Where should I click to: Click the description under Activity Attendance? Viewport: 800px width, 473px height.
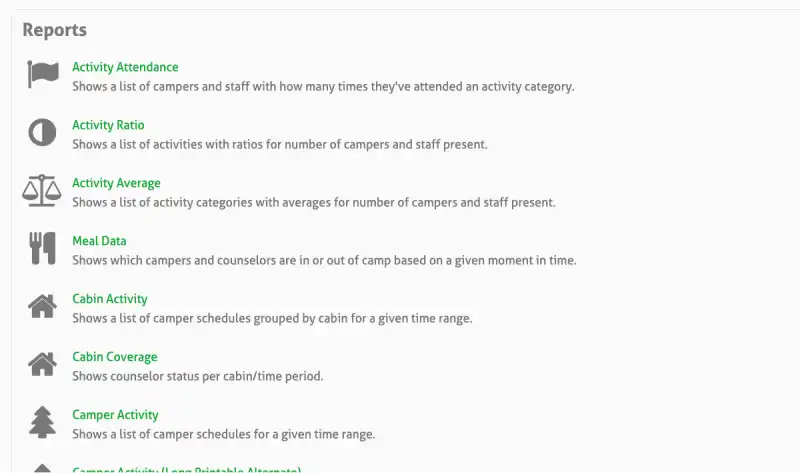click(x=323, y=87)
